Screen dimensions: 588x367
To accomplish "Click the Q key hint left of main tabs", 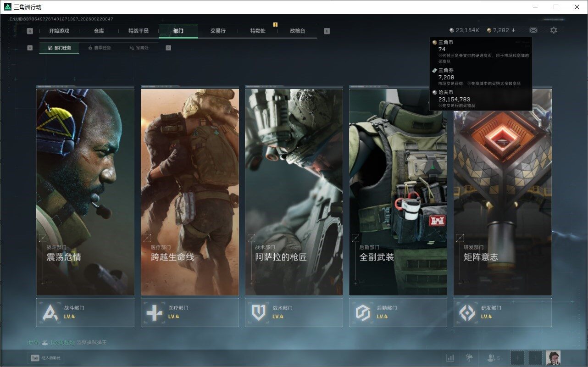I will click(x=30, y=31).
